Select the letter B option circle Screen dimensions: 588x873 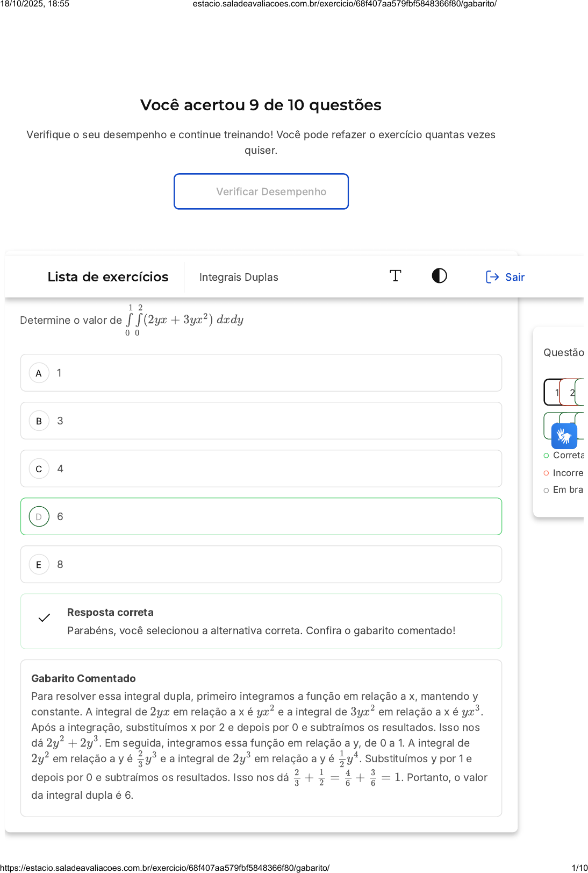pyautogui.click(x=39, y=421)
